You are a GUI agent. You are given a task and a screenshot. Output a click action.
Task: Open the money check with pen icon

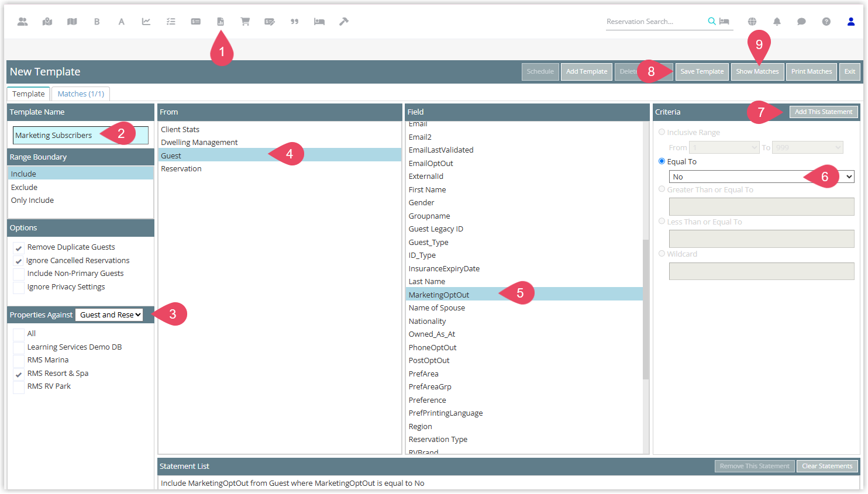tap(270, 22)
